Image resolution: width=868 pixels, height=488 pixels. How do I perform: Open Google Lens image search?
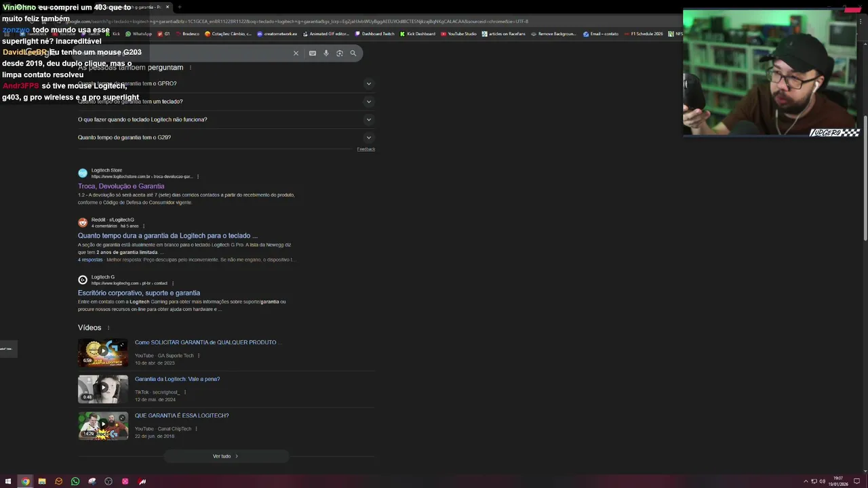click(x=340, y=53)
